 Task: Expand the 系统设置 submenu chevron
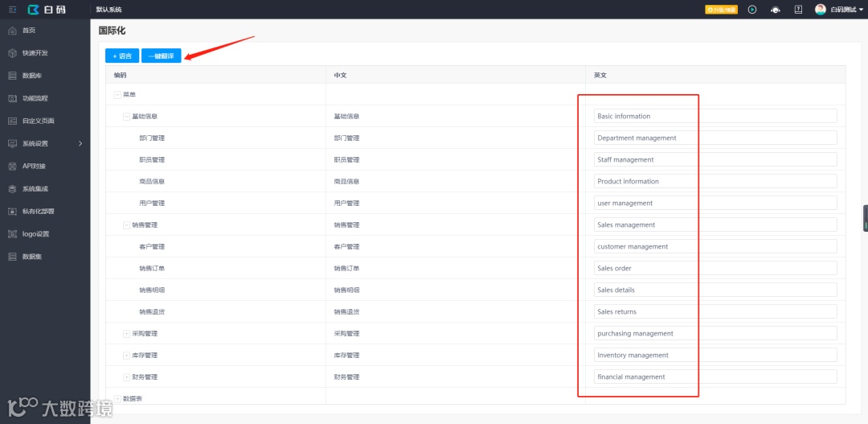click(80, 143)
